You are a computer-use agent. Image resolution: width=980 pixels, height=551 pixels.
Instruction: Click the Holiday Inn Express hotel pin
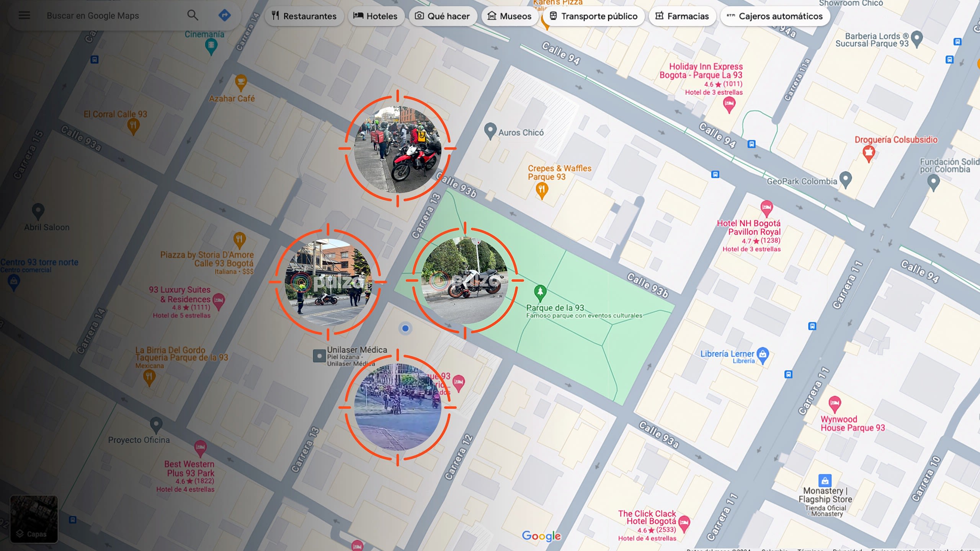[729, 104]
